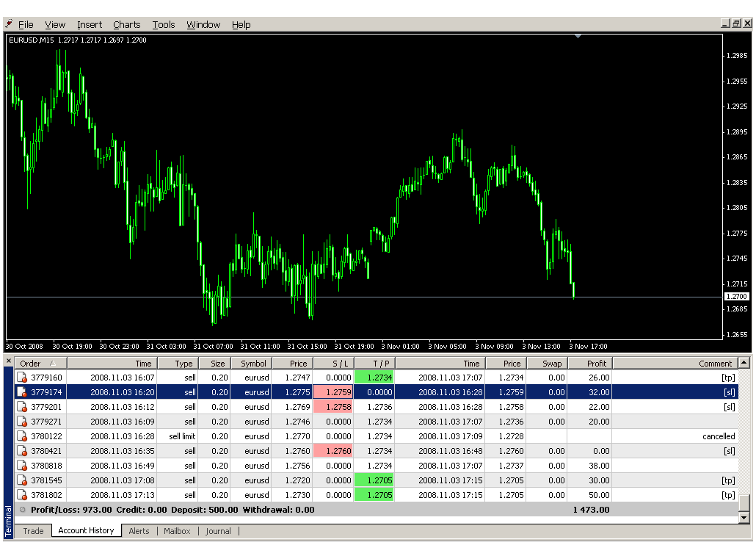Click the history list scroll down arrow

(744, 518)
